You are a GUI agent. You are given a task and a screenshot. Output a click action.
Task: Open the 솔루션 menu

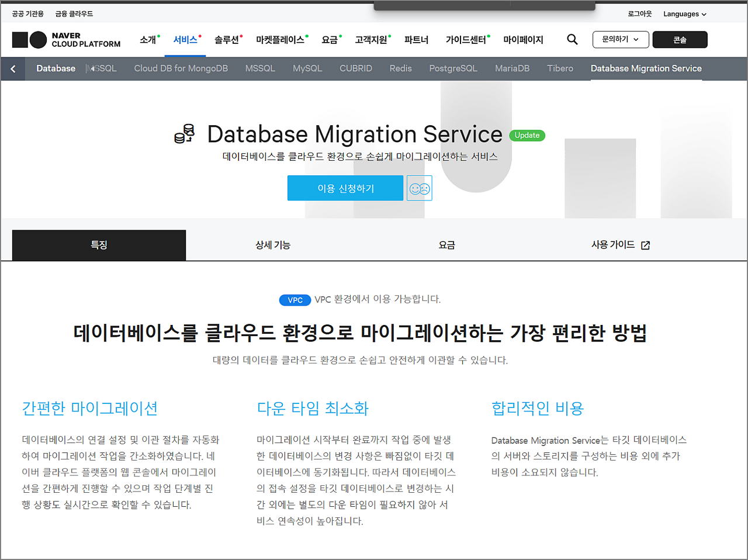(227, 40)
